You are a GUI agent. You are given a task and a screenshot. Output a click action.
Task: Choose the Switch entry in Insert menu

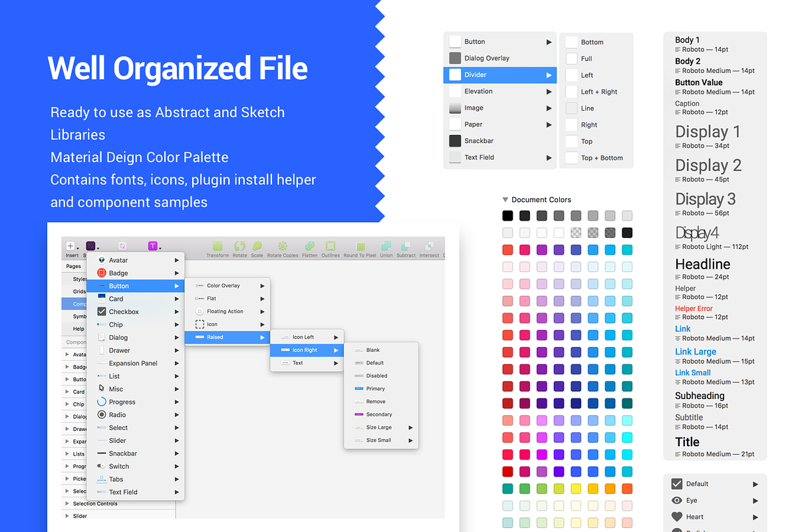pos(136,466)
